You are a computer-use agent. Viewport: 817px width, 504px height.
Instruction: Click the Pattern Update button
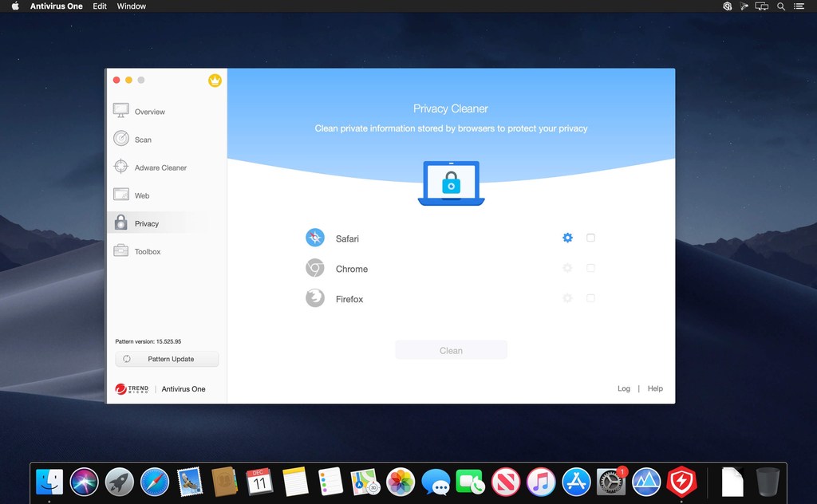[167, 358]
